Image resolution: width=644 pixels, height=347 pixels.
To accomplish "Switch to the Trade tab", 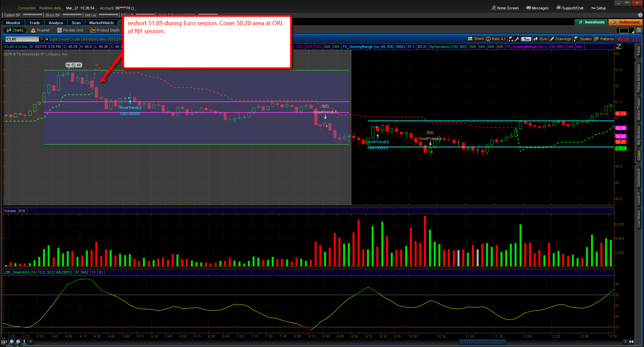I will 35,23.
